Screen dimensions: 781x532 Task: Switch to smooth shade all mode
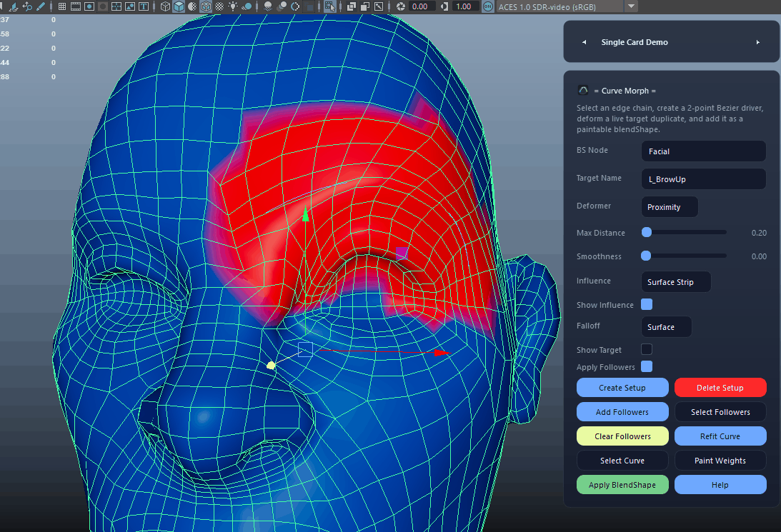coord(179,6)
